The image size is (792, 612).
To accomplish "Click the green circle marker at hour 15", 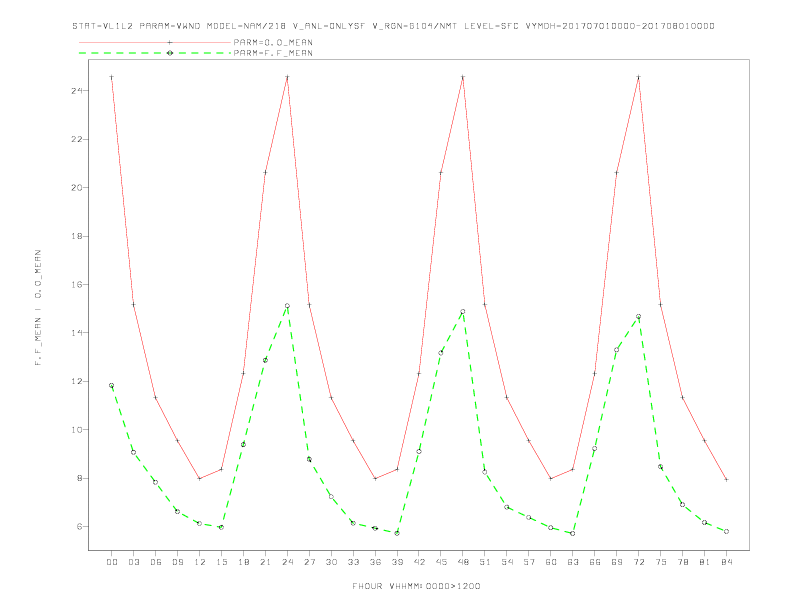I will [x=221, y=527].
